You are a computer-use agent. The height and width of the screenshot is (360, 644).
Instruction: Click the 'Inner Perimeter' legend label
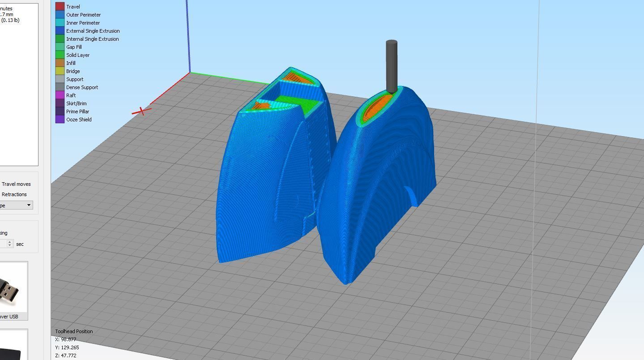(x=83, y=23)
